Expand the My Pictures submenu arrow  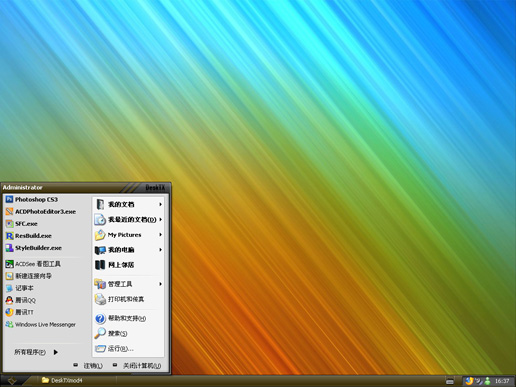tap(160, 235)
